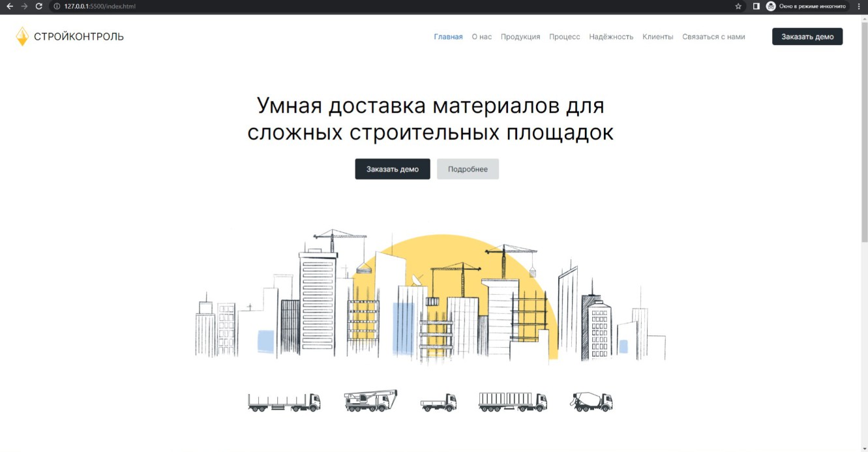
Task: Open the Надёжность nav link
Action: tap(611, 37)
